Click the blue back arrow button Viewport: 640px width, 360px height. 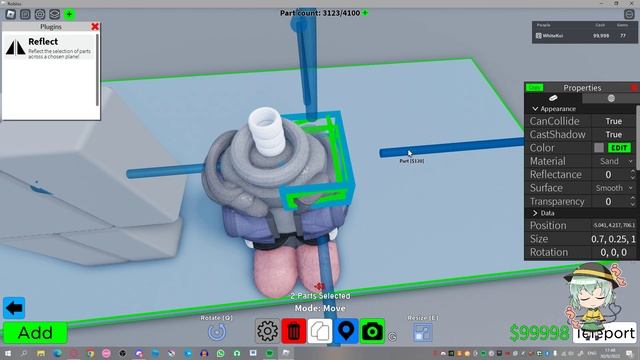14,308
